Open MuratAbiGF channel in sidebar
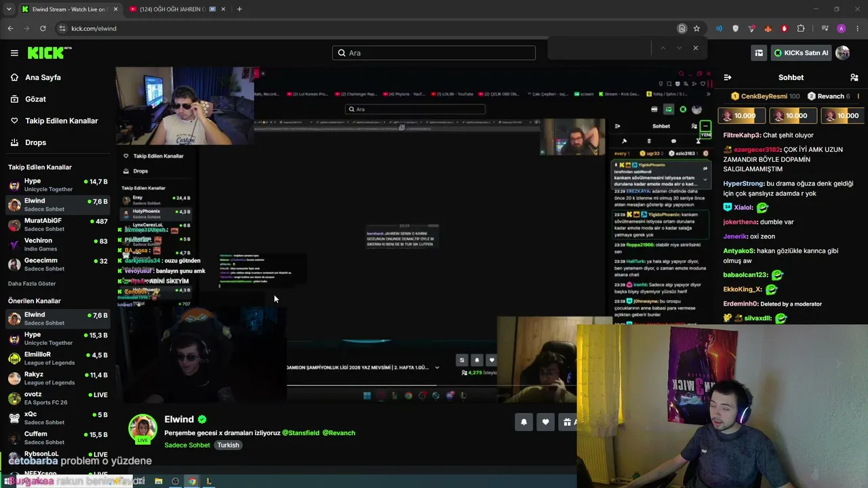 point(58,224)
